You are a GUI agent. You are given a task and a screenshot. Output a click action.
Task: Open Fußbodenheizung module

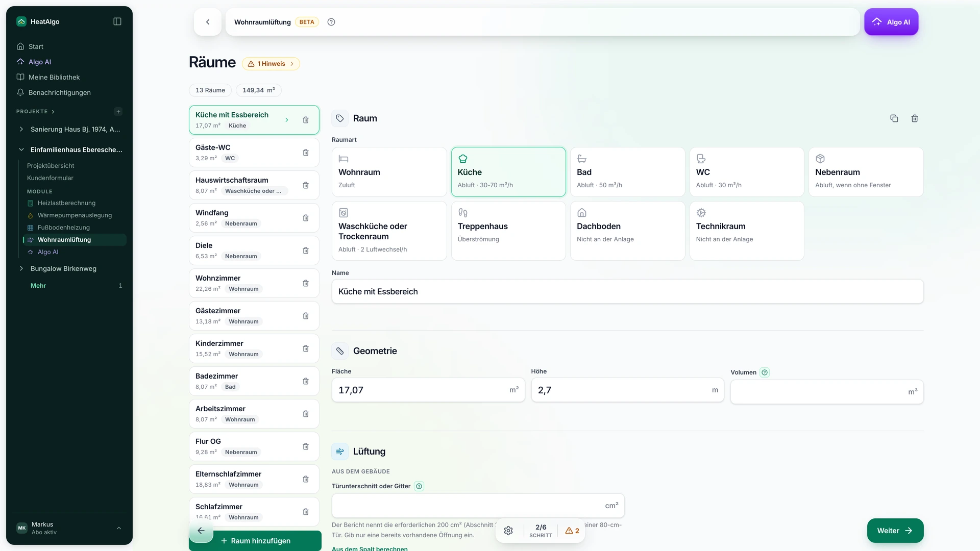(x=63, y=228)
